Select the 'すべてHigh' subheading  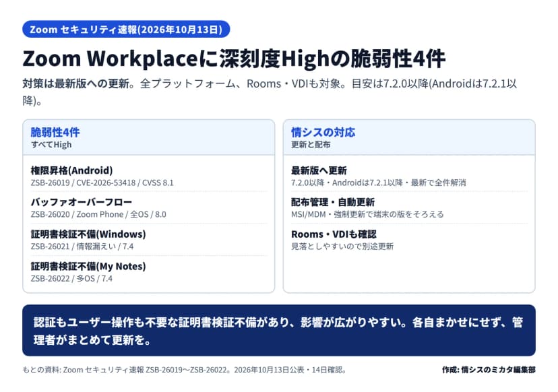(x=51, y=144)
